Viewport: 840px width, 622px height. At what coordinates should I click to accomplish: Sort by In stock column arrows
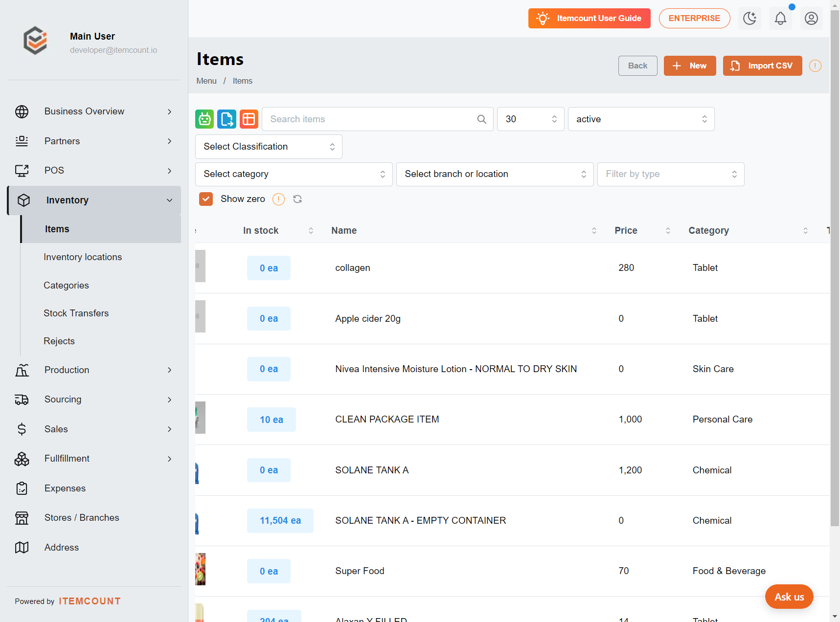[311, 231]
